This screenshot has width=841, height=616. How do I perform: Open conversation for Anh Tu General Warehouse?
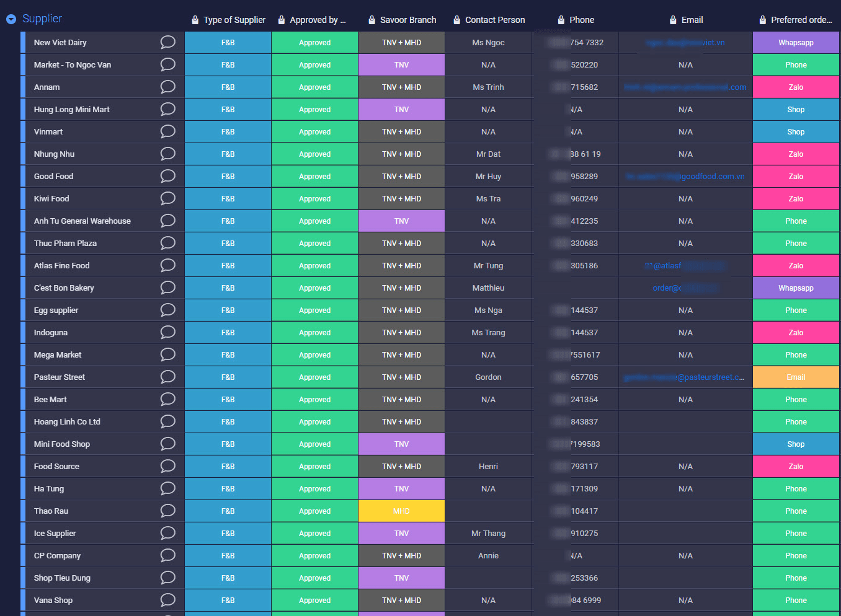coord(168,221)
